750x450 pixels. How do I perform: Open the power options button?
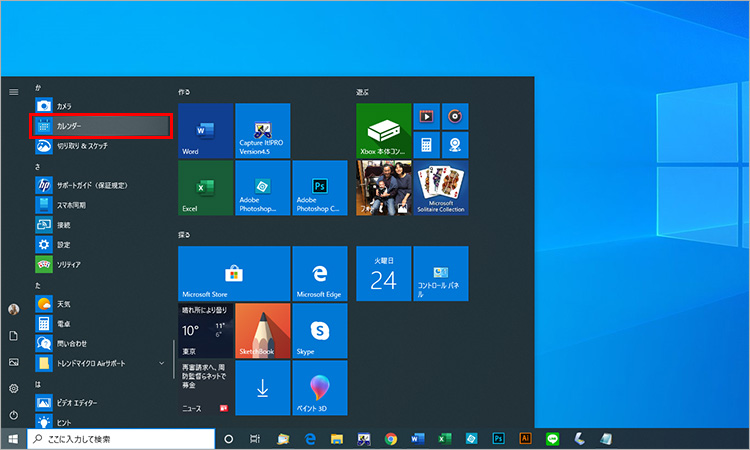[14, 414]
